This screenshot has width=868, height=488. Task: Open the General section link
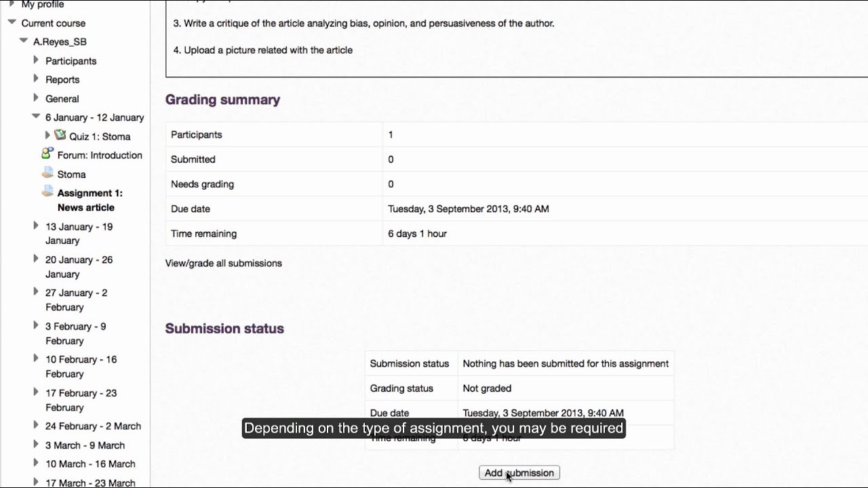click(62, 99)
